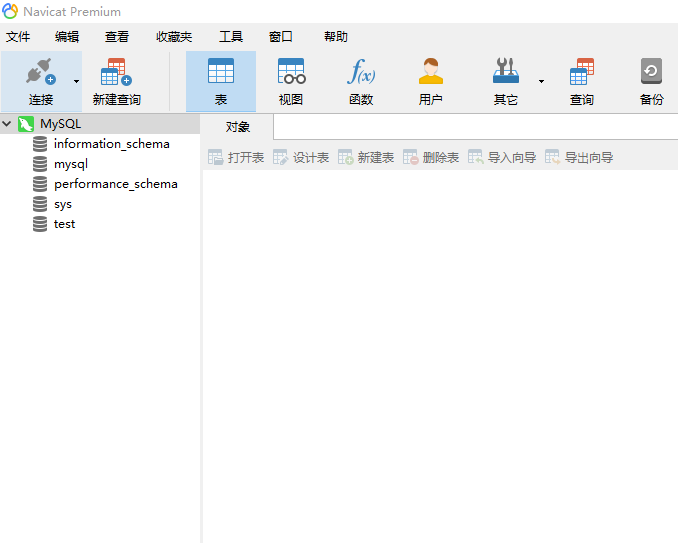The height and width of the screenshot is (543, 678).
Task: Open the 视图 views icon
Action: click(x=291, y=71)
